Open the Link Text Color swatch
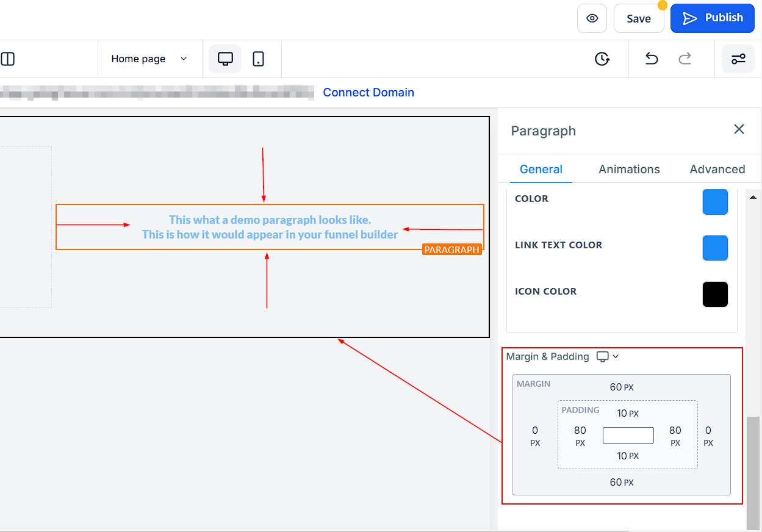 [x=715, y=248]
